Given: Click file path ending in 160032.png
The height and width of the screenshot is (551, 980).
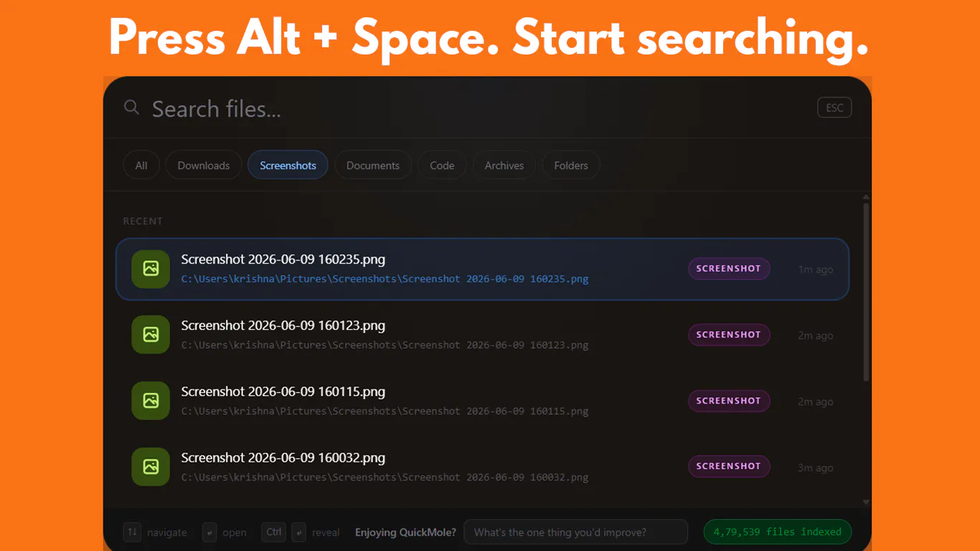Looking at the screenshot, I should click(385, 477).
